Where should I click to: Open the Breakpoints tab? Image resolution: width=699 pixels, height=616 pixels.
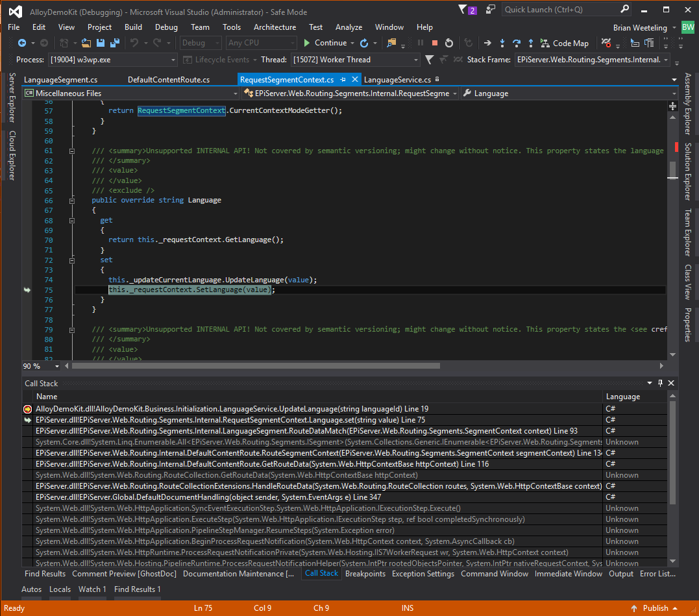pos(365,574)
